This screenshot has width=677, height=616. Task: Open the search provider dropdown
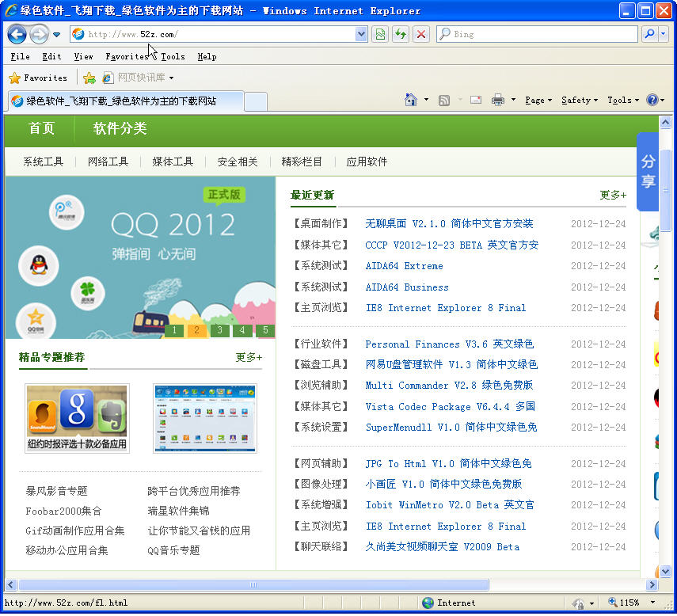point(664,34)
